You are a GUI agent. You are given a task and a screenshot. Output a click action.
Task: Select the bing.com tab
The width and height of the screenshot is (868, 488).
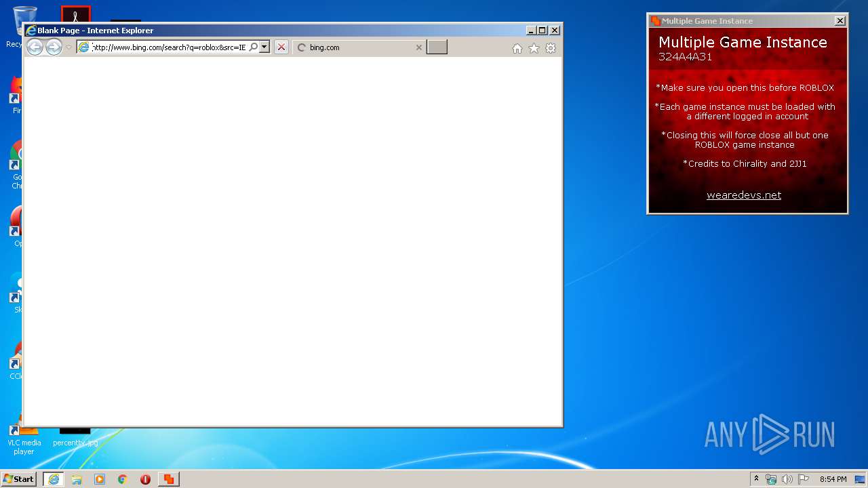pos(359,47)
